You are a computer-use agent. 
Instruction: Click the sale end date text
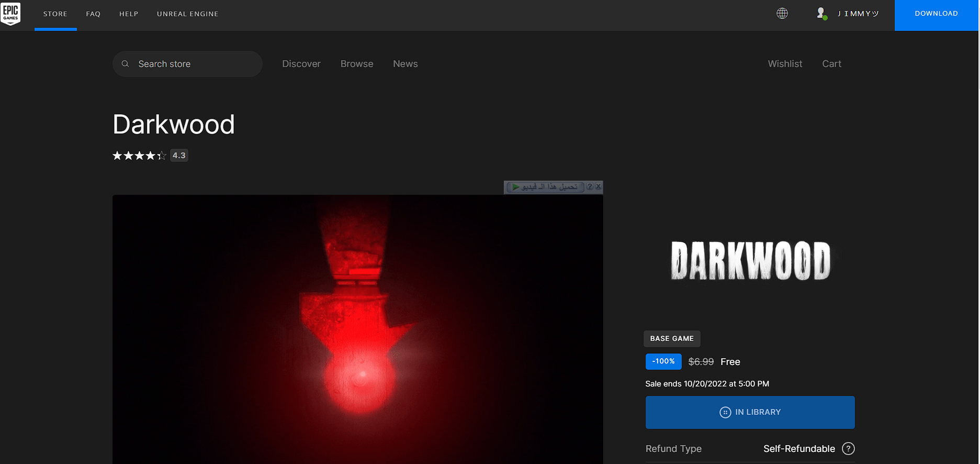(x=707, y=384)
